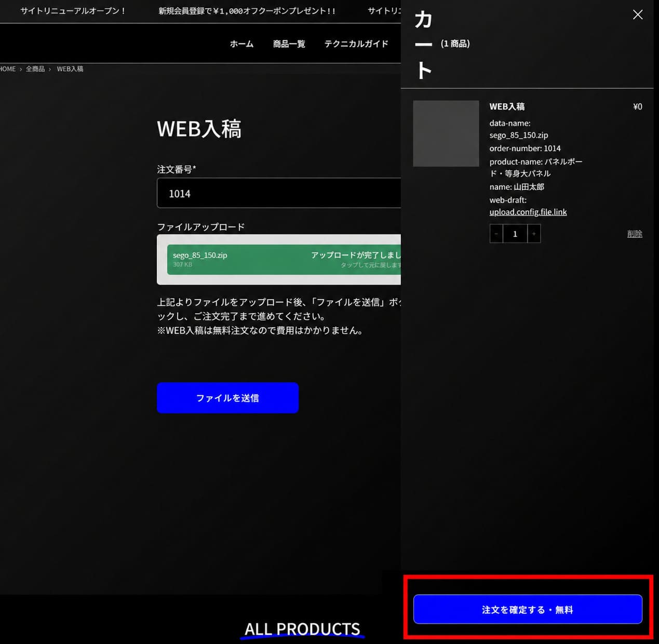The image size is (659, 644).
Task: Click the 新規会員登録で¥1,000オフクーポン announcement
Action: 247,11
